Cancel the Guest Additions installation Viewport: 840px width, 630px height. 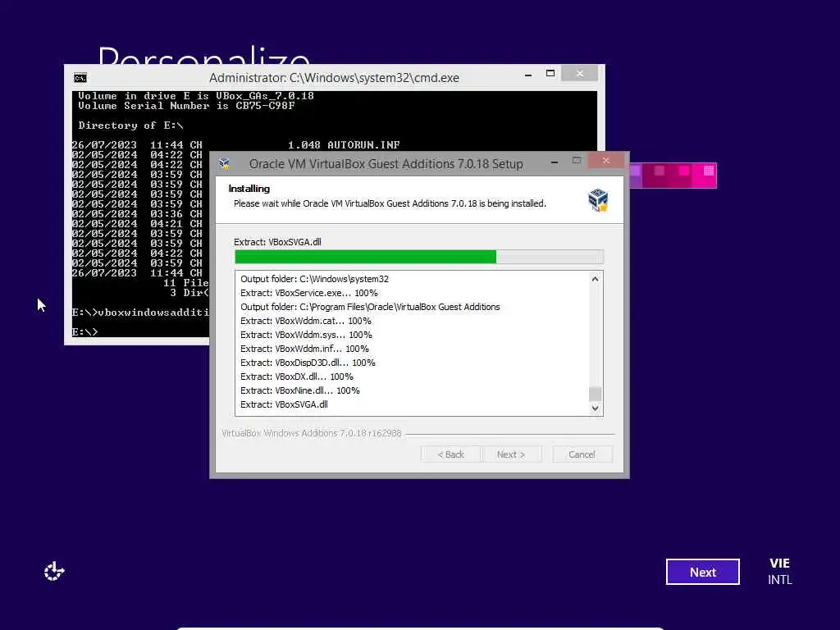pyautogui.click(x=582, y=454)
